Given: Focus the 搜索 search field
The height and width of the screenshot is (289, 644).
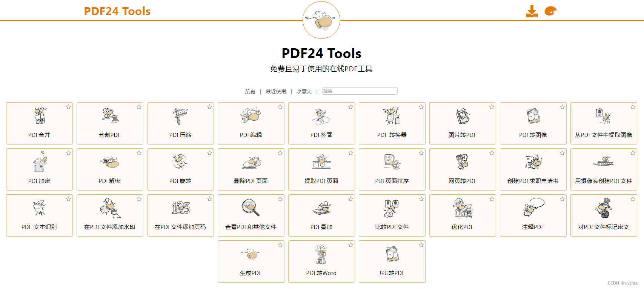Looking at the screenshot, I should [360, 91].
